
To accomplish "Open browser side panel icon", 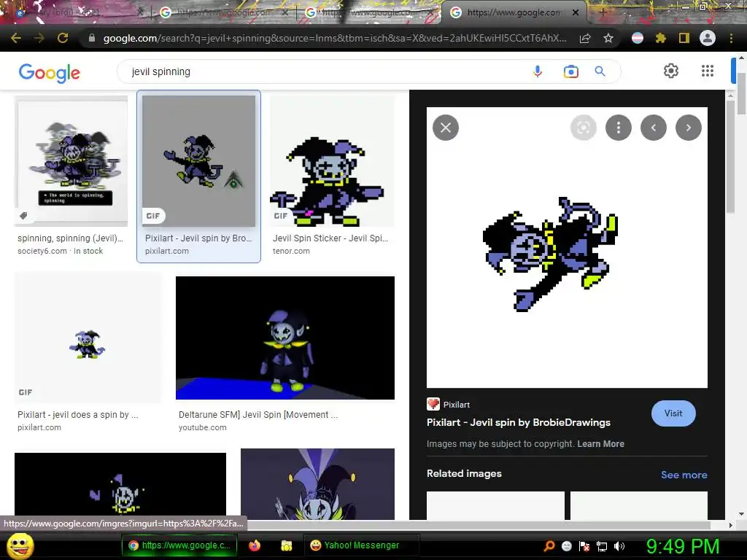I will coord(684,38).
